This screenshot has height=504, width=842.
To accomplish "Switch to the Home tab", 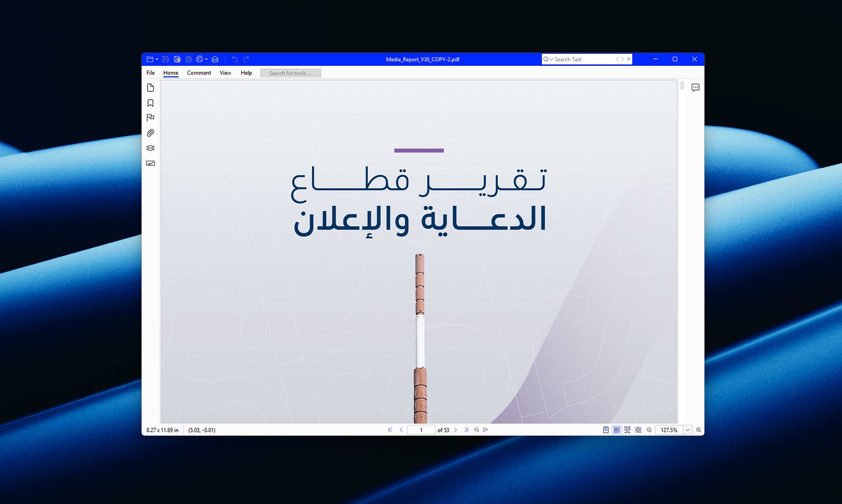I will (171, 73).
